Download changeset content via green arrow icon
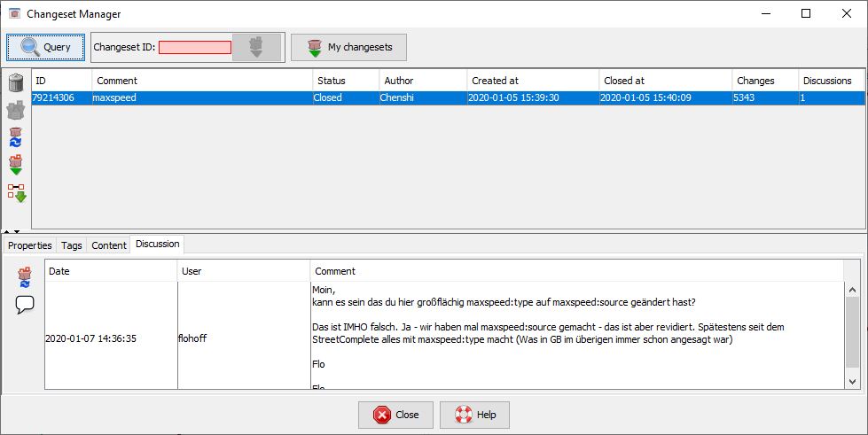The image size is (868, 435). pyautogui.click(x=16, y=165)
